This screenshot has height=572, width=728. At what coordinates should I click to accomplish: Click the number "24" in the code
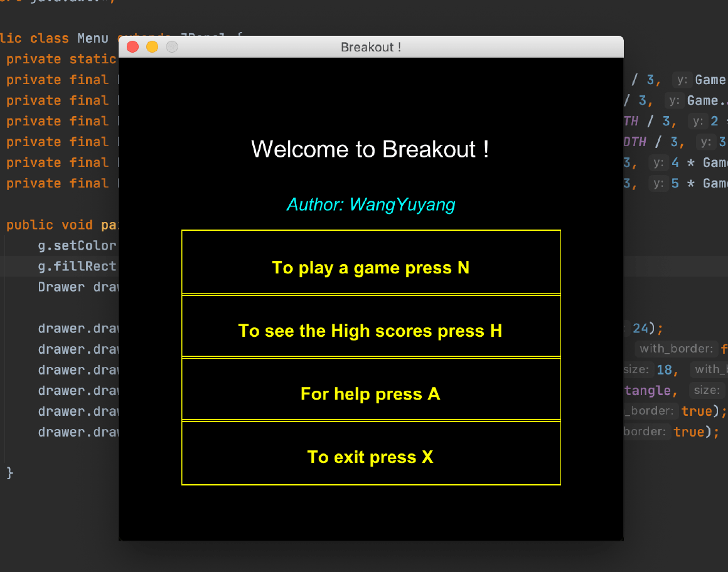(x=640, y=328)
